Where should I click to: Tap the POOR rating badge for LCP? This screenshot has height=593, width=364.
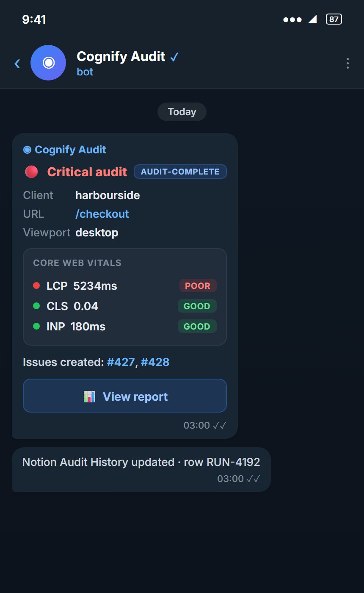[198, 285]
